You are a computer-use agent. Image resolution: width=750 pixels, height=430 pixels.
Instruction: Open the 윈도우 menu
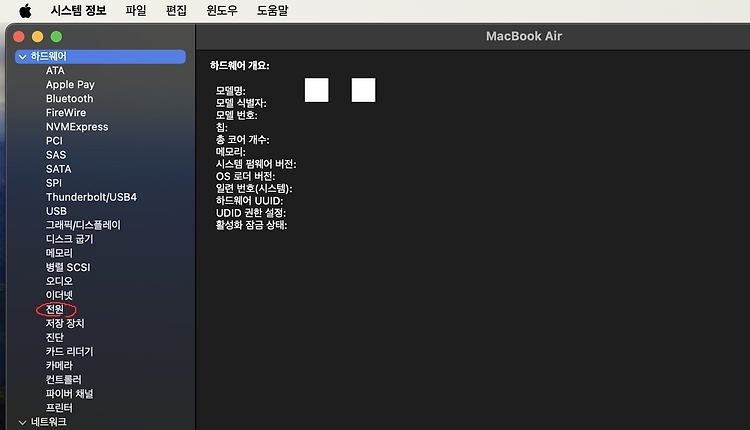[222, 11]
